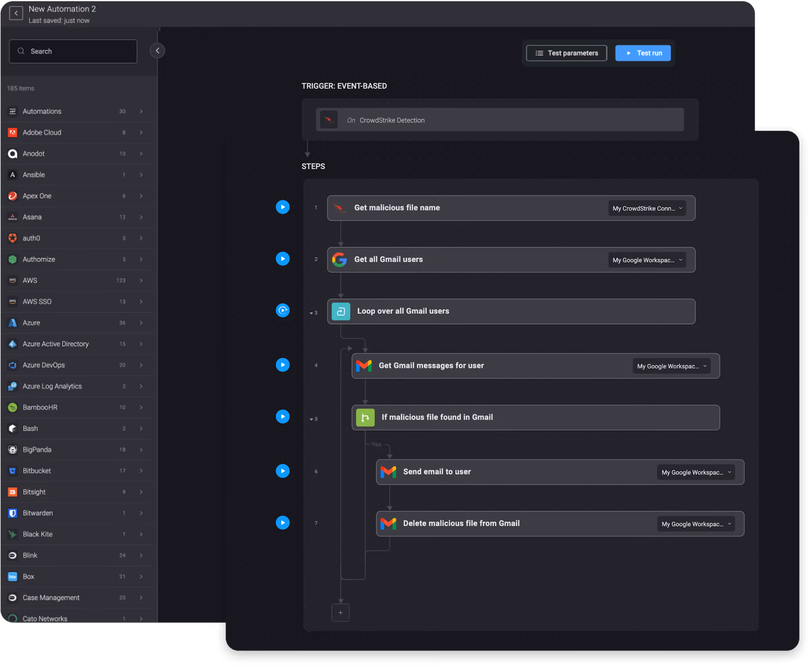Run step 5 If malicious file found
Viewport: 812px width, 667px height.
click(x=282, y=417)
